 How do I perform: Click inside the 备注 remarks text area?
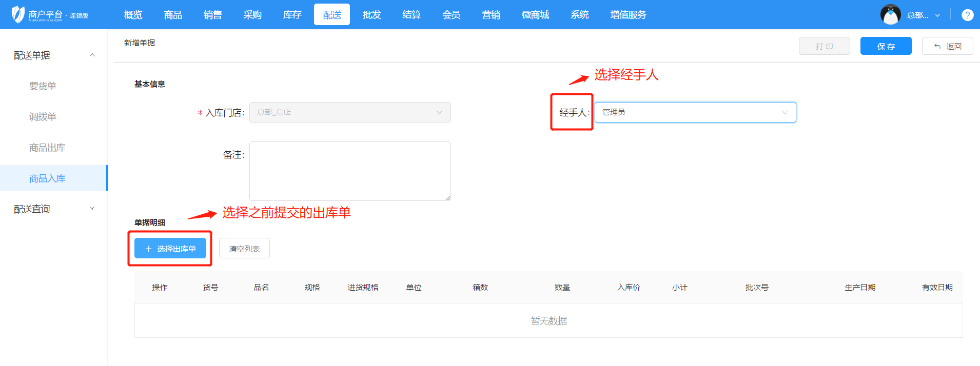(x=350, y=171)
